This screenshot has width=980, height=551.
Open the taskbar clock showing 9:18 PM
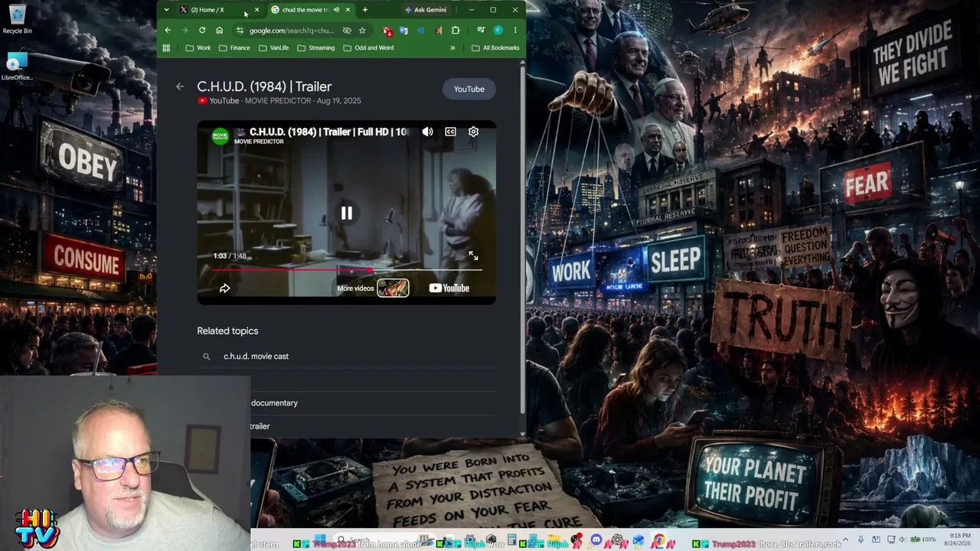(959, 540)
